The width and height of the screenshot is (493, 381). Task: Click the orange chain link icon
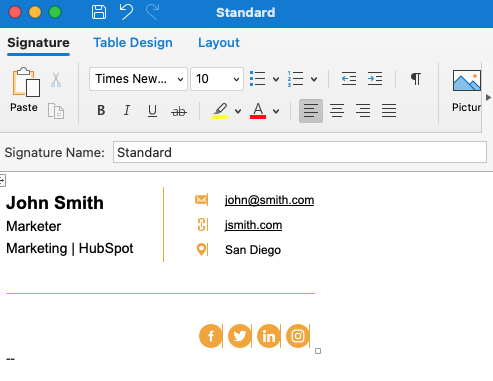tap(201, 224)
